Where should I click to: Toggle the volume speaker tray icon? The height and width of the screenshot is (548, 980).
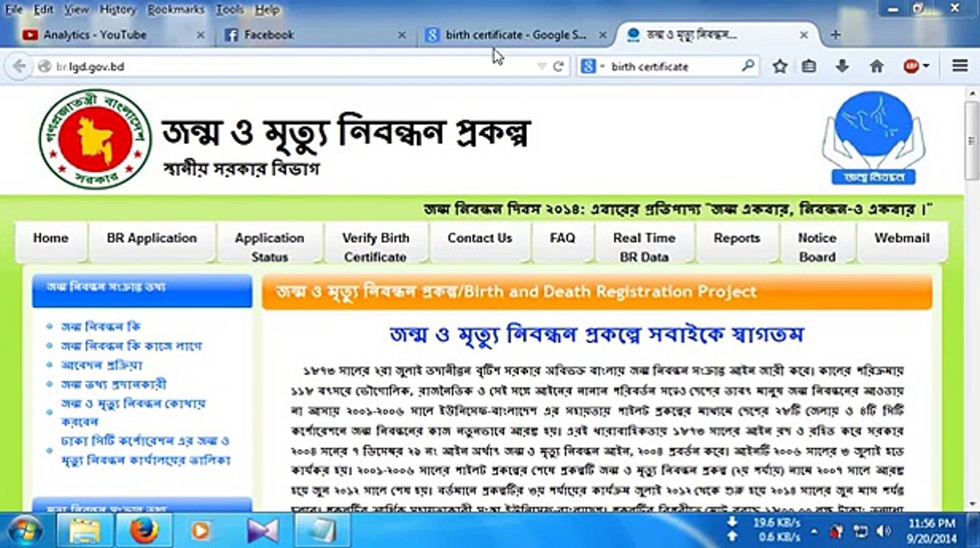pyautogui.click(x=883, y=531)
